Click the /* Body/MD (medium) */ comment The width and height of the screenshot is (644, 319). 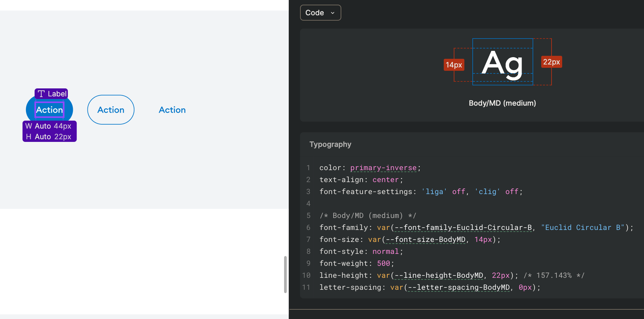368,216
